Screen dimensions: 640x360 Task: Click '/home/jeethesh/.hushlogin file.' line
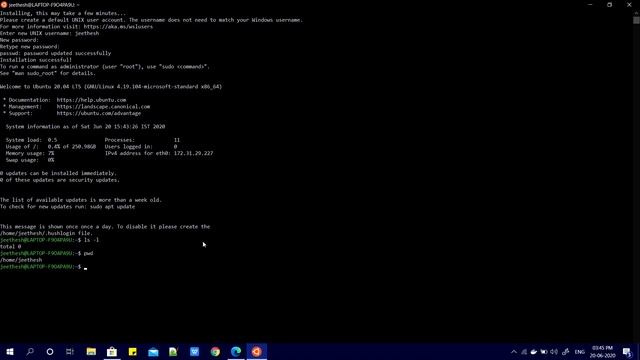[x=46, y=233]
